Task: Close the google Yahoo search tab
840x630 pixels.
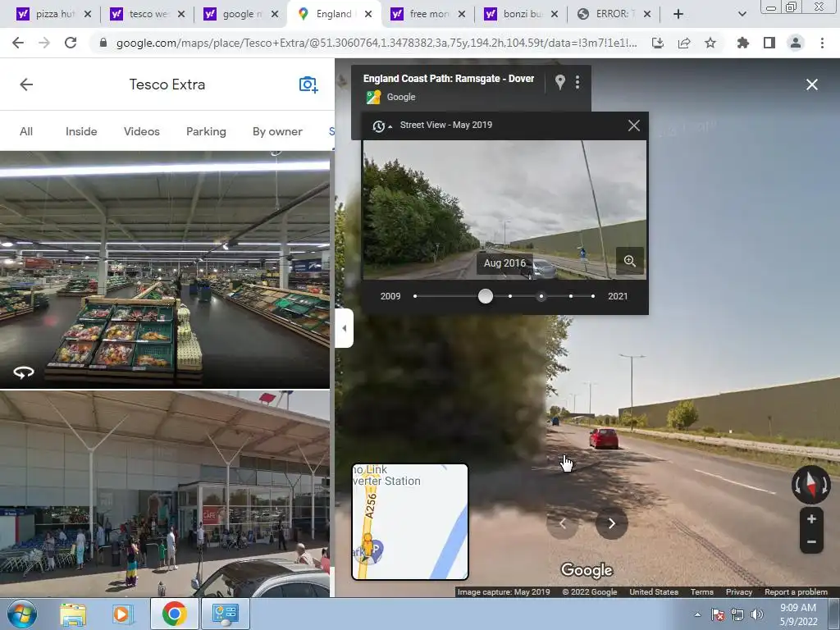Action: point(275,14)
